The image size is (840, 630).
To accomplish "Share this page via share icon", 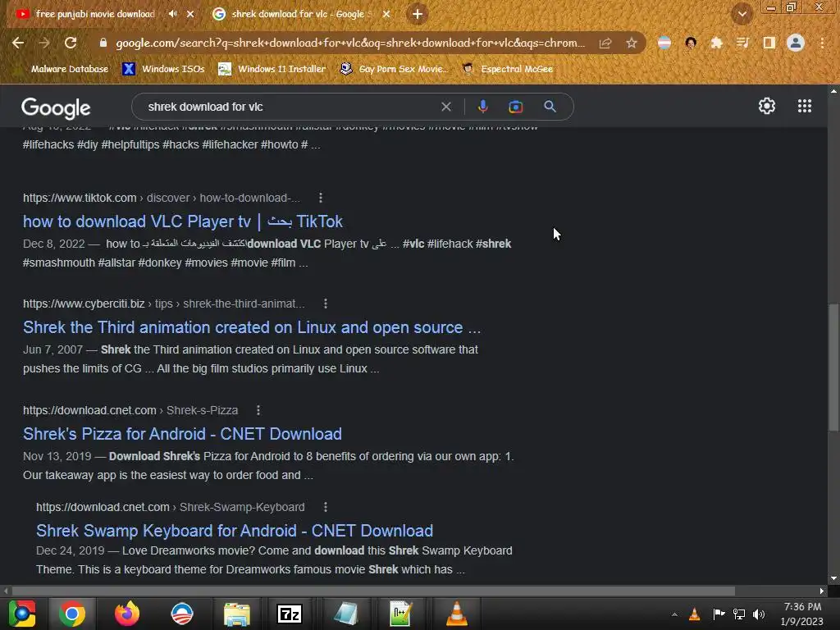I will (x=605, y=43).
